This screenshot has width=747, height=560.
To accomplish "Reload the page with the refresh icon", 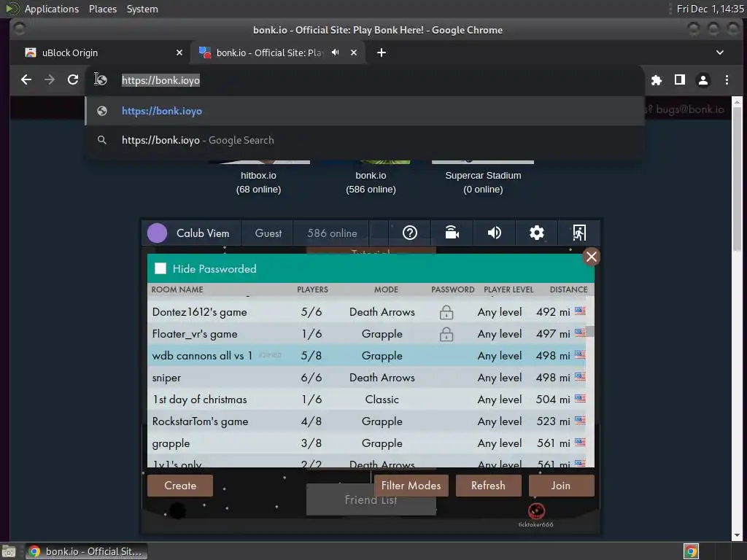I will coord(73,80).
